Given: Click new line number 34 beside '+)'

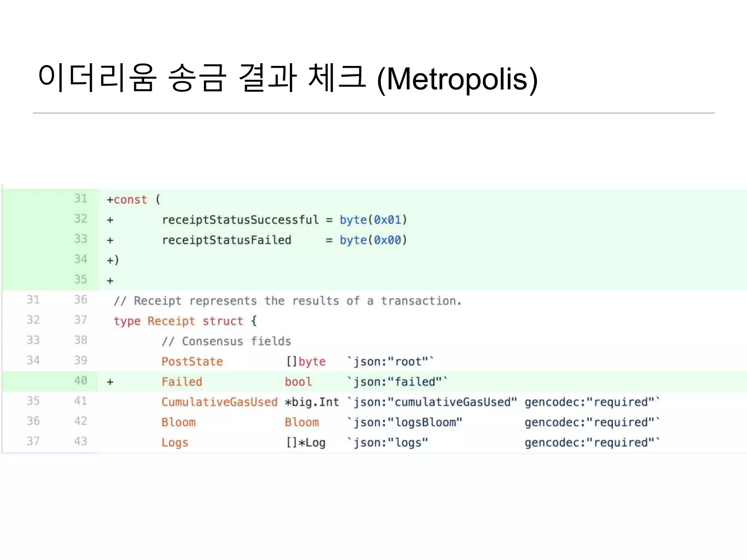Looking at the screenshot, I should pyautogui.click(x=81, y=259).
